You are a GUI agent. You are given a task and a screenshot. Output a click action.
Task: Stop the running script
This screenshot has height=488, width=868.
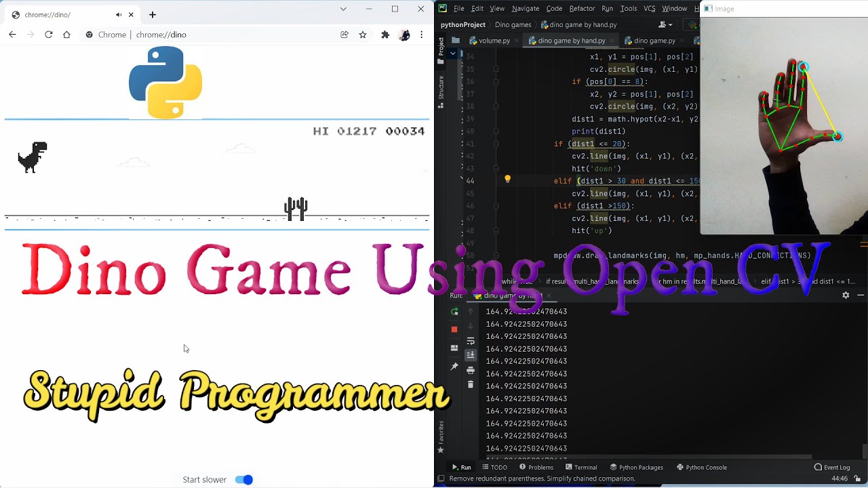454,329
